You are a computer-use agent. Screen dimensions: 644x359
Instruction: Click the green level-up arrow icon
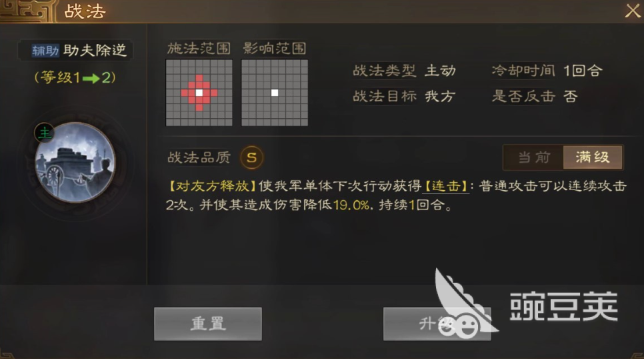click(91, 78)
